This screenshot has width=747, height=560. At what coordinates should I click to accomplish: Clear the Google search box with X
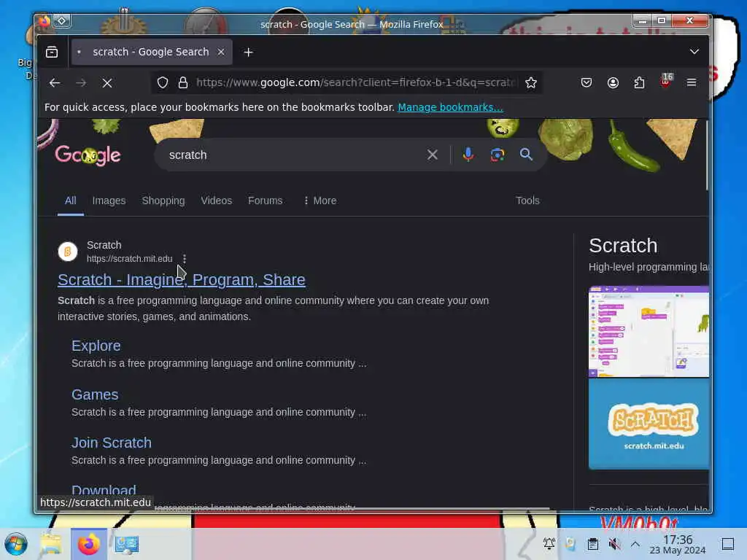[432, 155]
